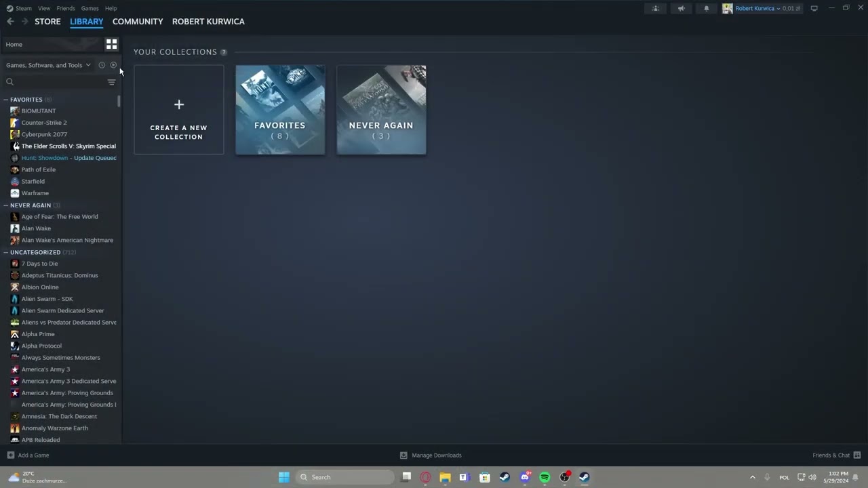868x488 pixels.
Task: Select BIOMUTANT in the game list
Action: tap(39, 111)
